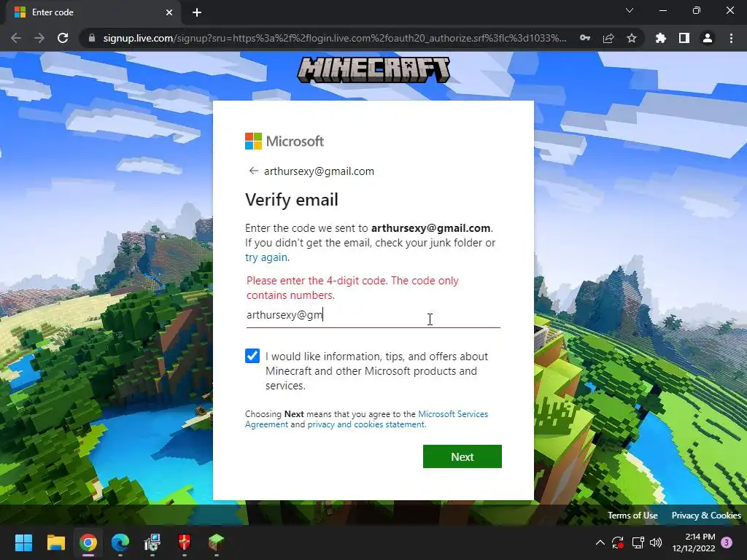Screen dimensions: 747x560
Task: Click the volume speaker tray icon
Action: coord(656,542)
